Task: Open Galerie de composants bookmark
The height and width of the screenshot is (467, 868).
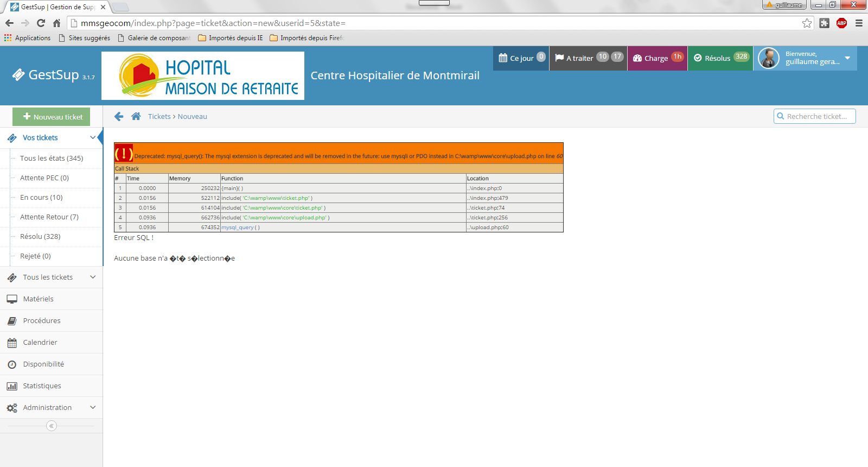Action: click(154, 38)
